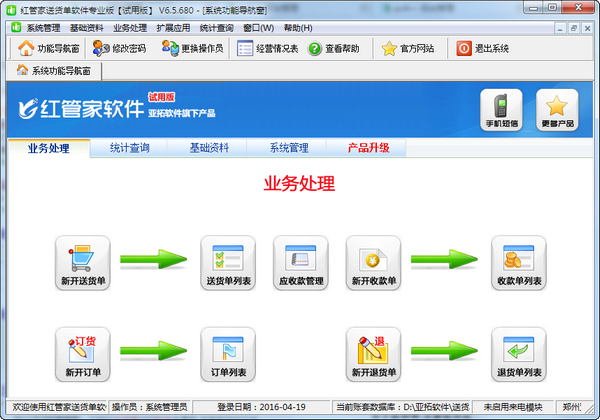Open 官方网站 from the toolbar

coord(408,48)
